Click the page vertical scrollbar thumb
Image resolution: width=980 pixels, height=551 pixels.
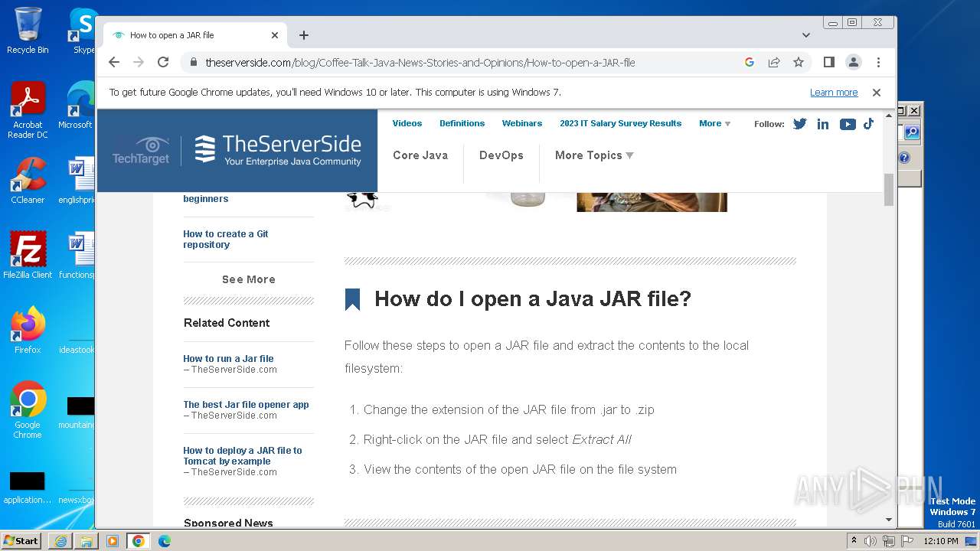pyautogui.click(x=888, y=190)
